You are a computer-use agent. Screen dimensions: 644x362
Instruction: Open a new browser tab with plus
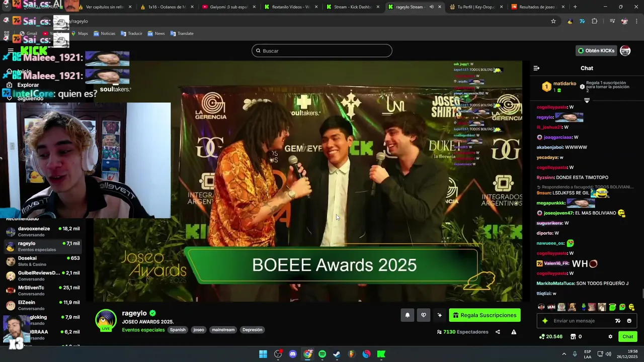pos(575,7)
